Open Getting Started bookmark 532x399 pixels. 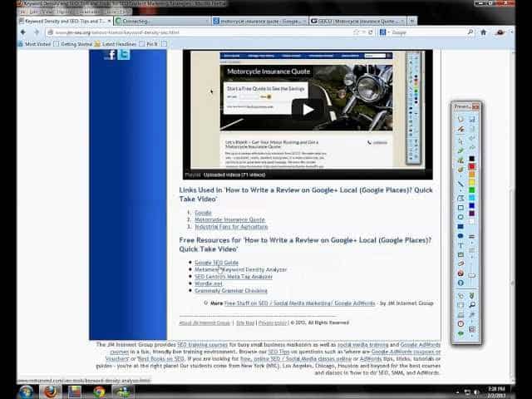tap(73, 44)
